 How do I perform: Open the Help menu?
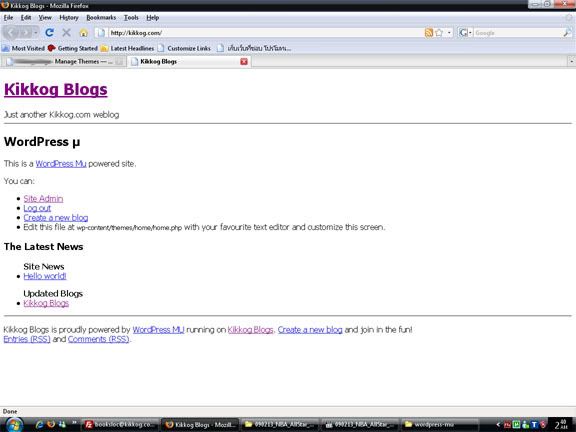[x=152, y=18]
